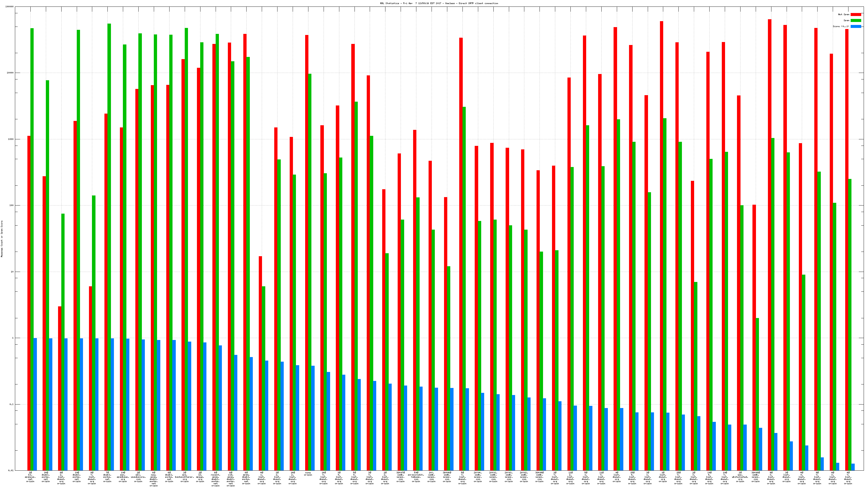Click the ips.whitelisted.org origin label

[x=740, y=477]
